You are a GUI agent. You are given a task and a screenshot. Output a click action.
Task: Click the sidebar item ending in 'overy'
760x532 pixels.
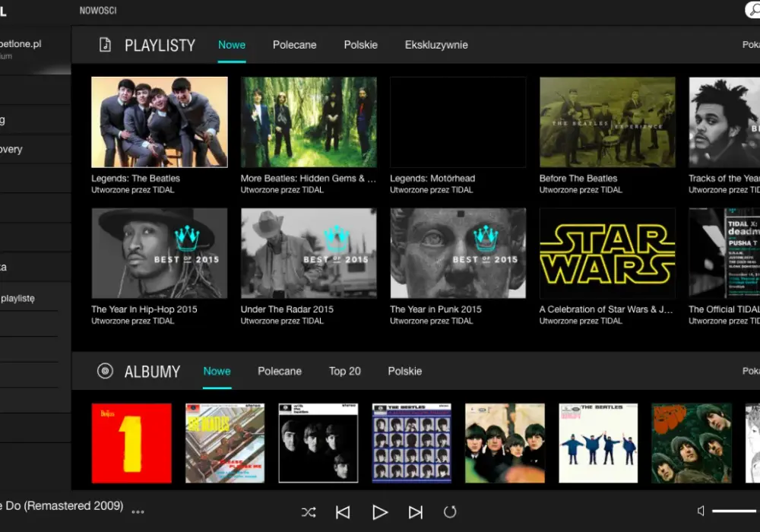11,149
